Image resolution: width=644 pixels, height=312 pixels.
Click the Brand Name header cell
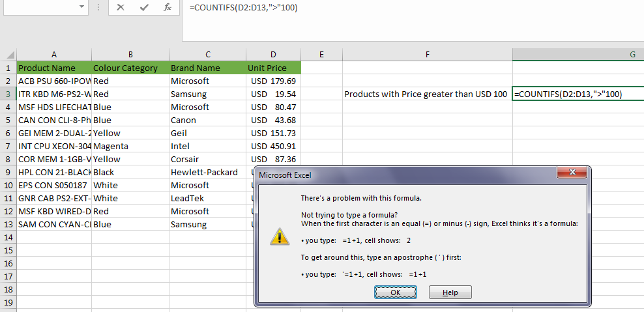coord(208,68)
